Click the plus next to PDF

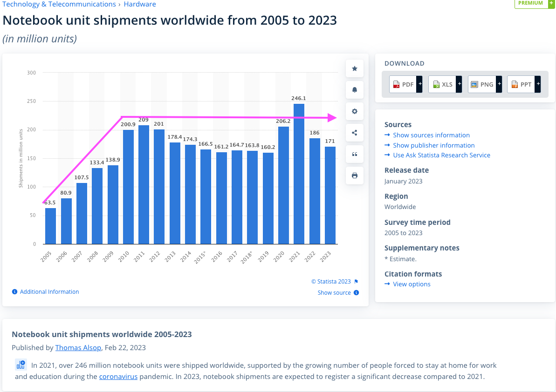(x=420, y=84)
